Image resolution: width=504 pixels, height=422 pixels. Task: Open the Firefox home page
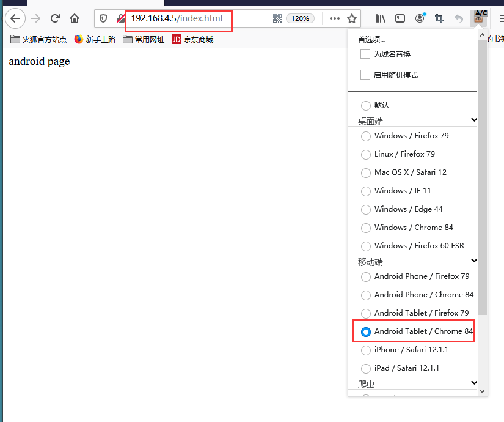[x=75, y=18]
